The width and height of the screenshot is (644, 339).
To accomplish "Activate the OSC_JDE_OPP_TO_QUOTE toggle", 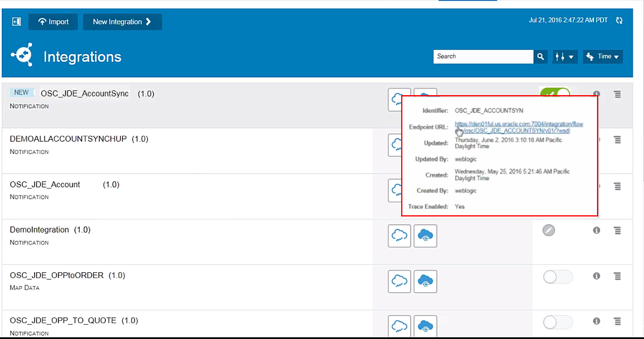I will [x=558, y=322].
